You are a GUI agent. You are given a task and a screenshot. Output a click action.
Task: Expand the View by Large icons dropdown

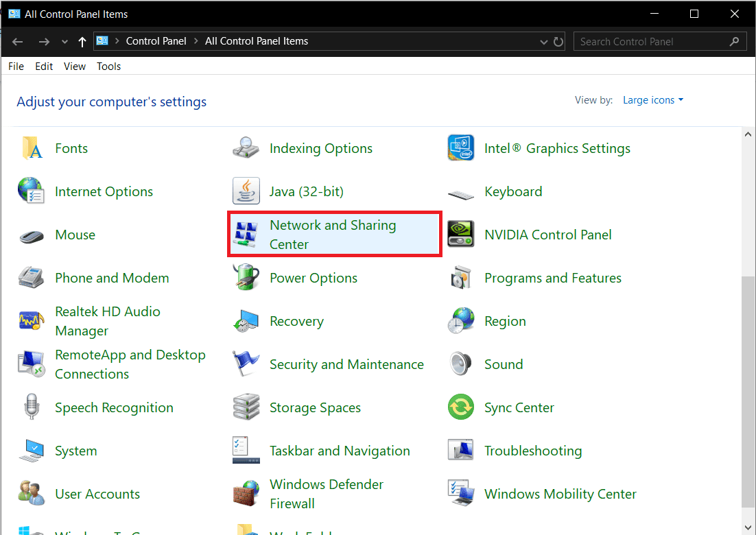[x=653, y=100]
